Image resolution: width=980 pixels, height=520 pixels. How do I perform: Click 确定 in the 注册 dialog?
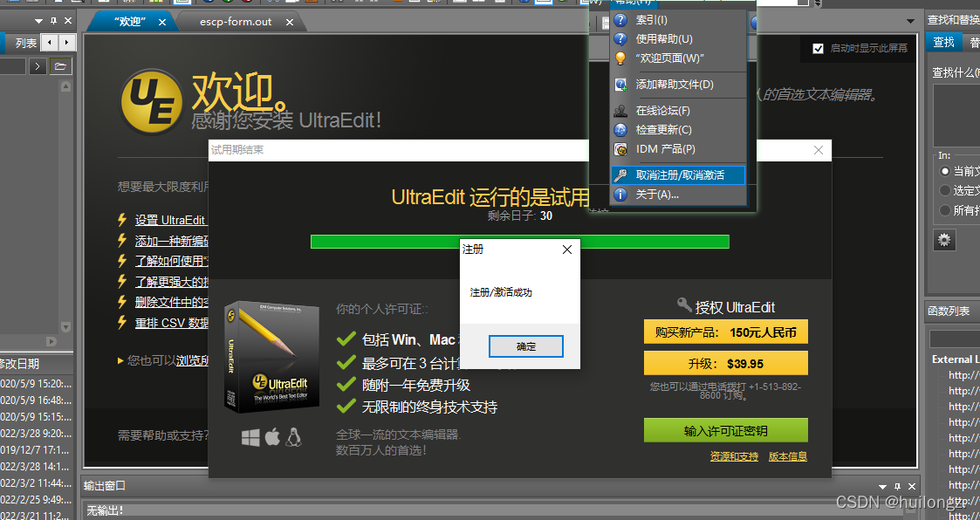tap(526, 346)
